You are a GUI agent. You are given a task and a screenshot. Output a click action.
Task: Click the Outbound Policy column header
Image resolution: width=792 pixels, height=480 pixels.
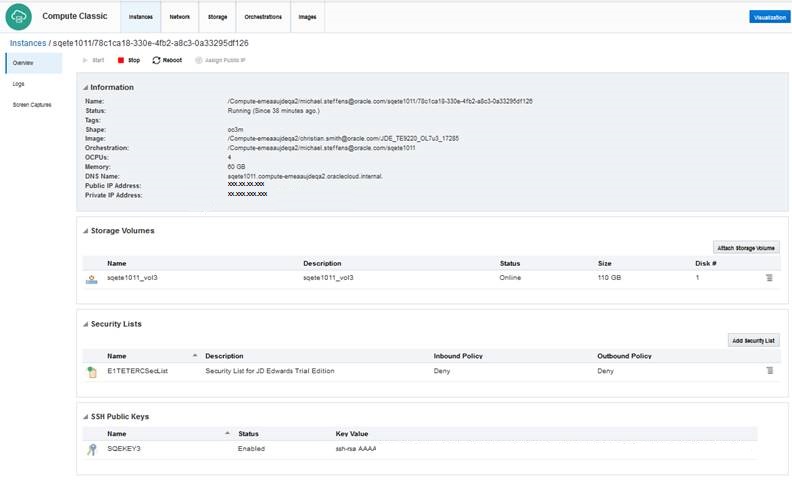(624, 356)
